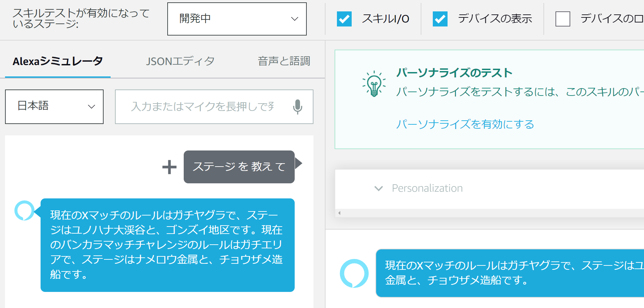Toggle the デバイスの表示 checkbox
The width and height of the screenshot is (644, 308).
440,19
